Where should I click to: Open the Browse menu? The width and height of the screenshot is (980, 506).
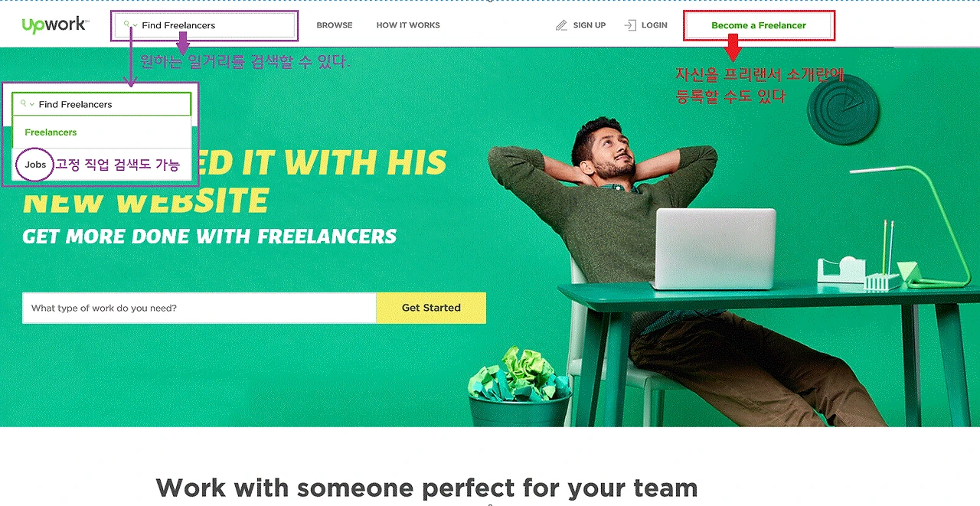point(335,25)
